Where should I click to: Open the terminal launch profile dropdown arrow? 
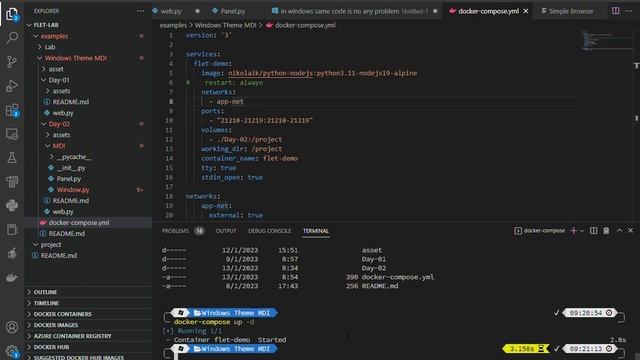click(x=582, y=231)
